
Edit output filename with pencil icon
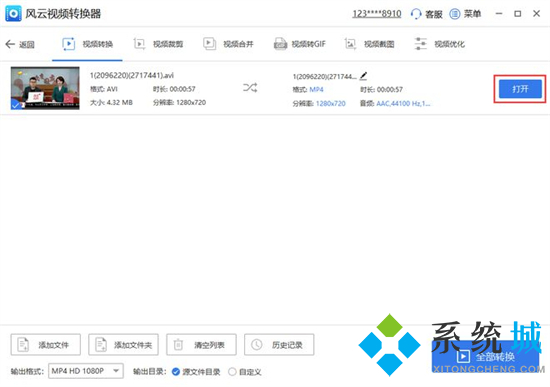pyautogui.click(x=363, y=76)
